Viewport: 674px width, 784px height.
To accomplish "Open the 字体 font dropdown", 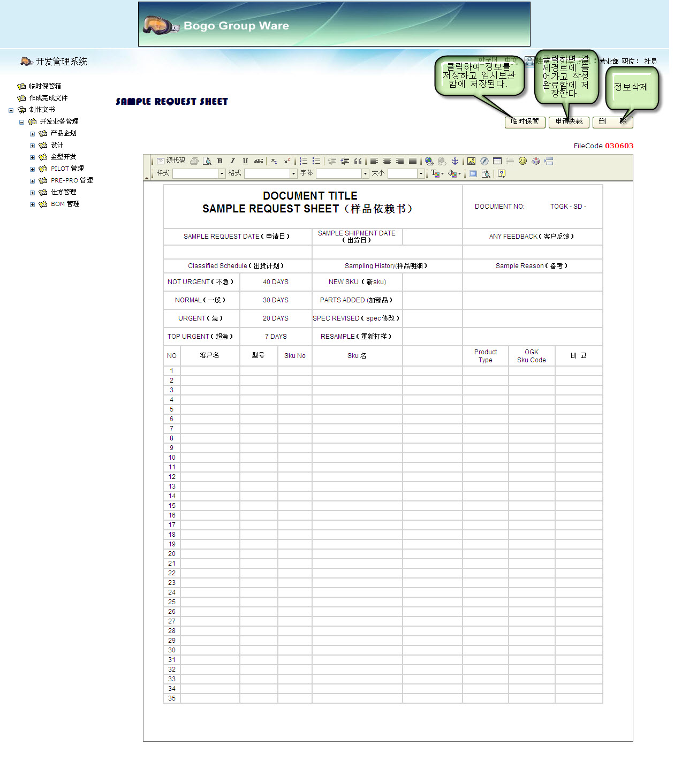I will [x=342, y=173].
